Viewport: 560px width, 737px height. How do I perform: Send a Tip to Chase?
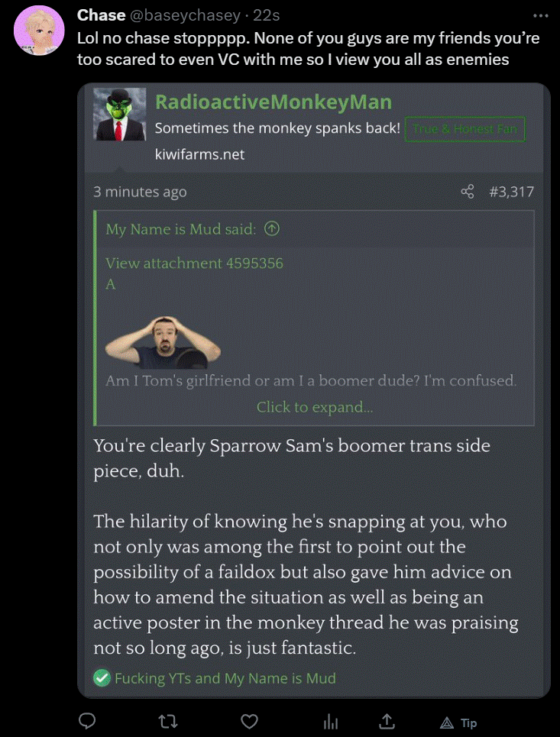(x=458, y=723)
